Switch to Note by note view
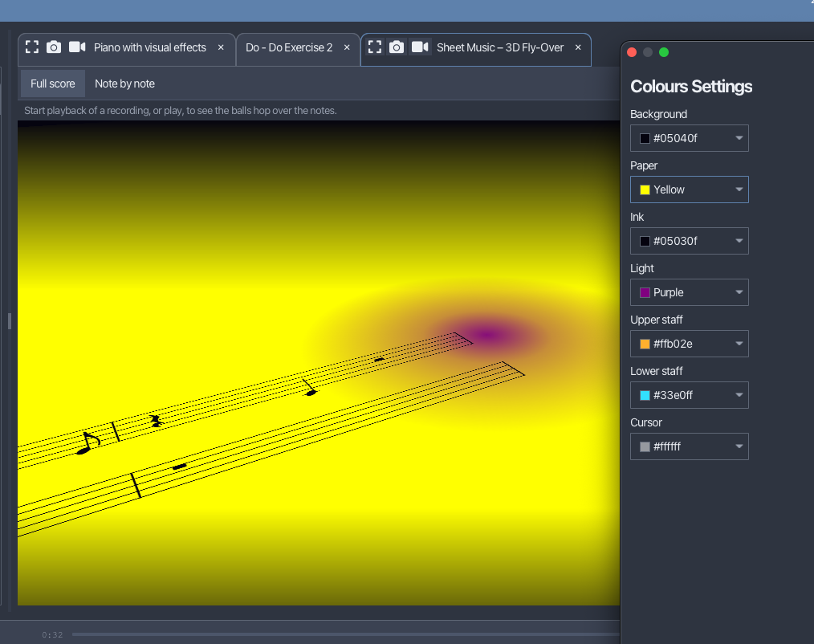Image resolution: width=814 pixels, height=644 pixels. pyautogui.click(x=124, y=84)
